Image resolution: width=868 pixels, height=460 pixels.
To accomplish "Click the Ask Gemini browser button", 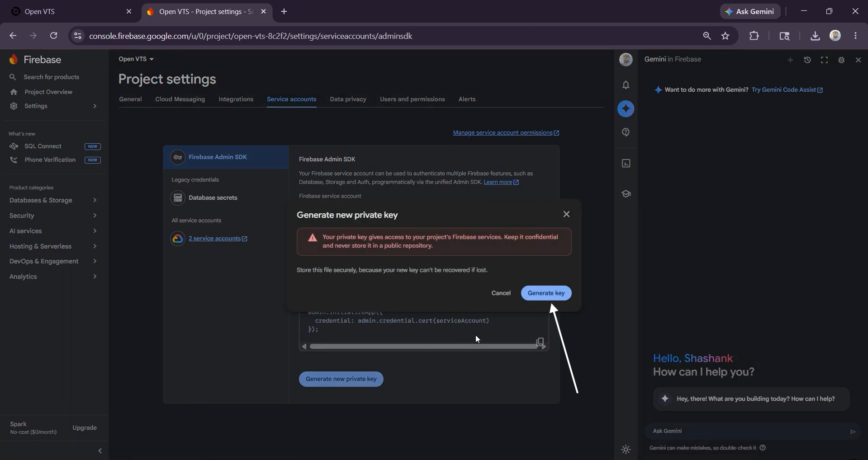I will [750, 12].
